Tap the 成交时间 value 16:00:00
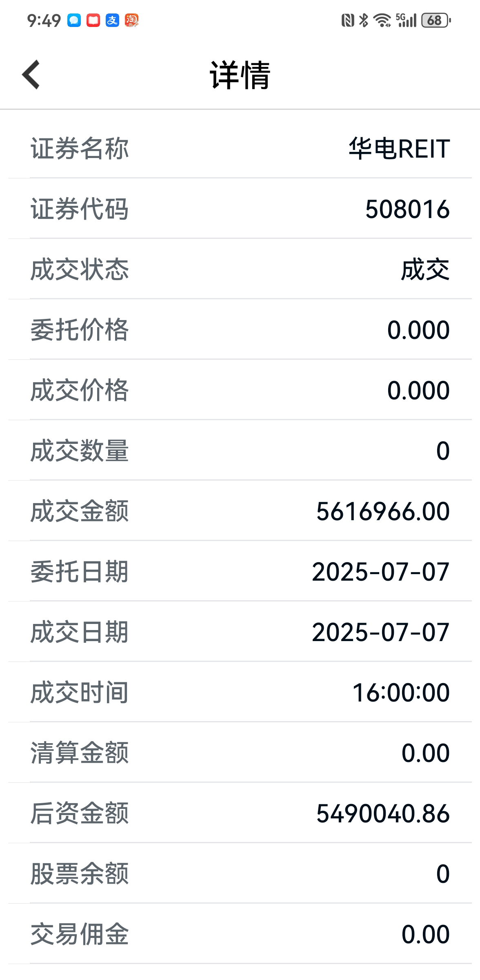The height and width of the screenshot is (980, 480). click(401, 693)
